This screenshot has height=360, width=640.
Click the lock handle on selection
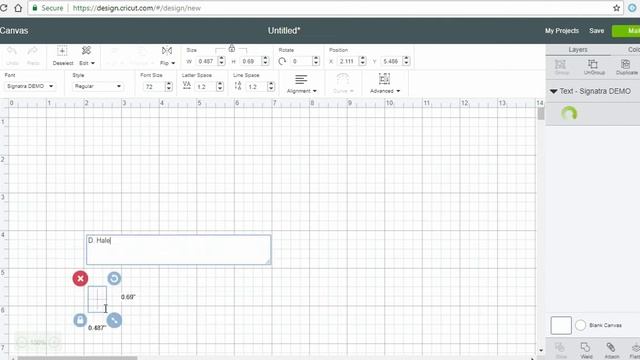click(x=80, y=320)
